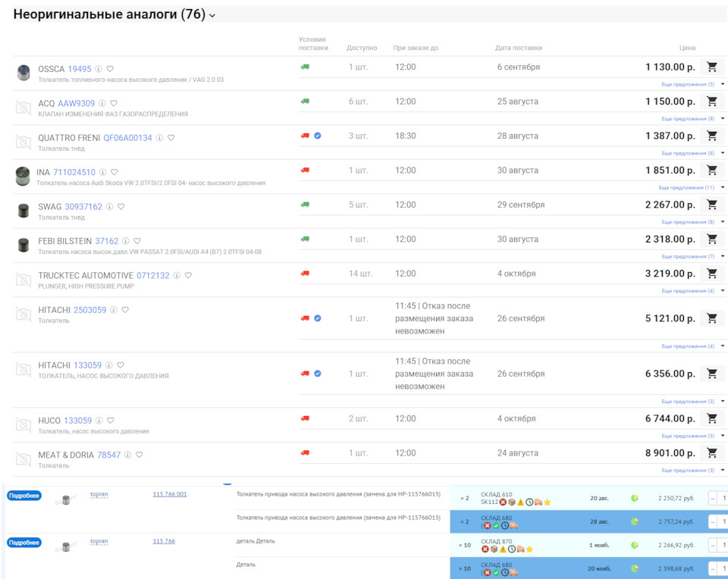Decrease quantity for 2 250,72 руб. offer
This screenshot has width=728, height=579.
tap(713, 498)
